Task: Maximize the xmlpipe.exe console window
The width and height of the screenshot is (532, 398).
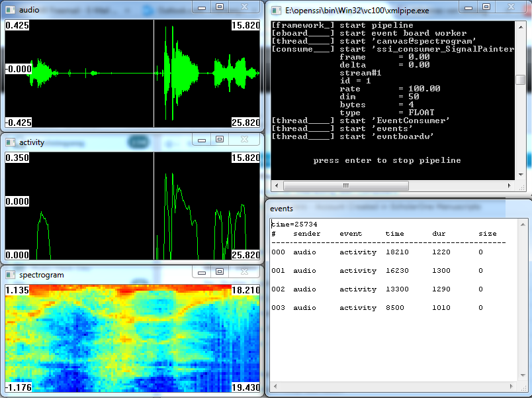Action: [x=485, y=7]
